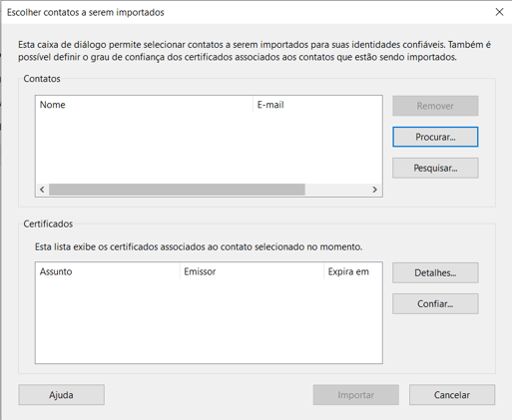
Task: Click Confiar... to set trust
Action: pos(435,303)
